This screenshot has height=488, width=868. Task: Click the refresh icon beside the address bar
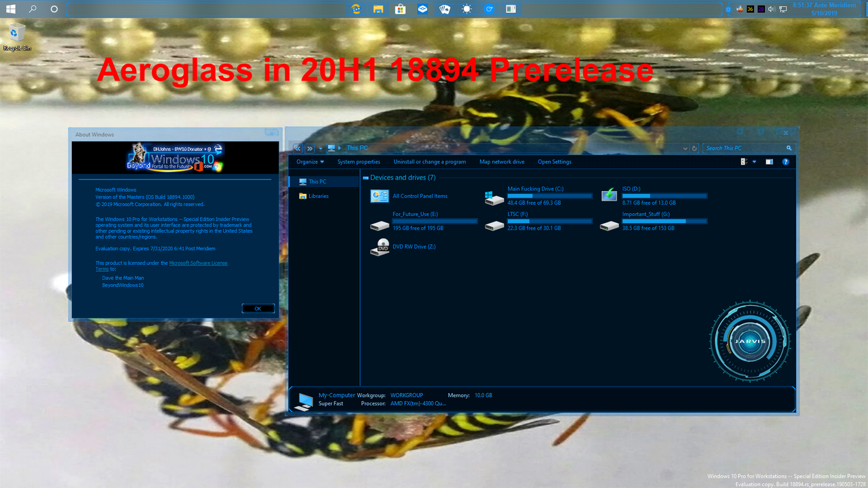tap(694, 148)
